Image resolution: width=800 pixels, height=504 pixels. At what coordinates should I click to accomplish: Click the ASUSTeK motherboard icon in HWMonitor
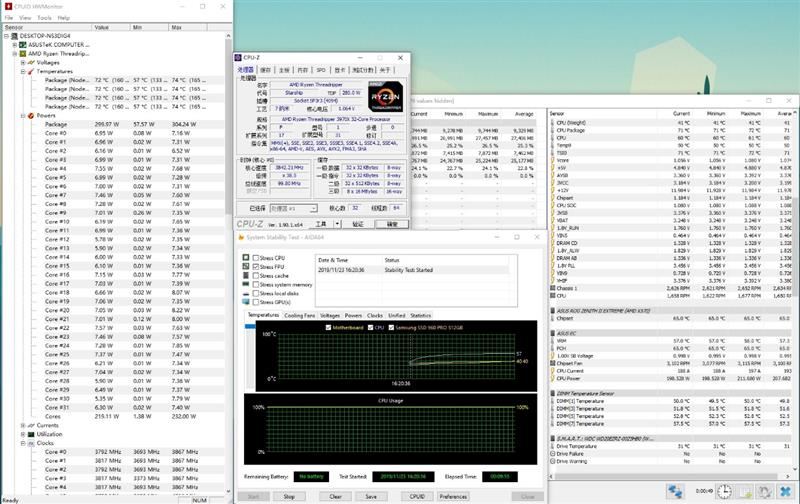(x=22, y=45)
